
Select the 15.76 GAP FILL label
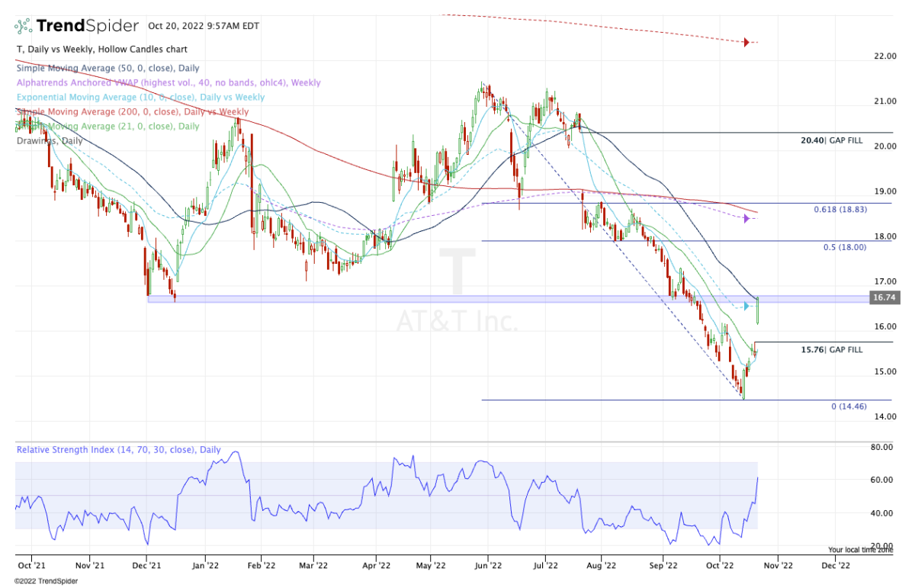832,350
